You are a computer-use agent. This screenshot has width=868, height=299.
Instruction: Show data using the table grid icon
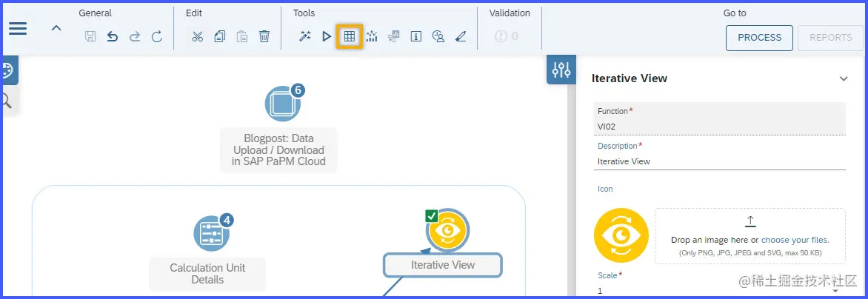click(x=350, y=36)
